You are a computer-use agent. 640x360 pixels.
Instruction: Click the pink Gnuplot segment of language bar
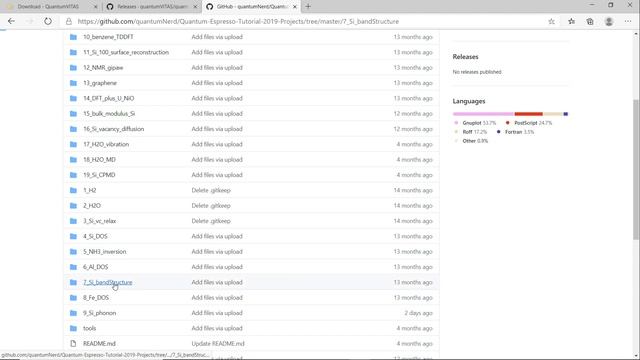click(x=483, y=114)
